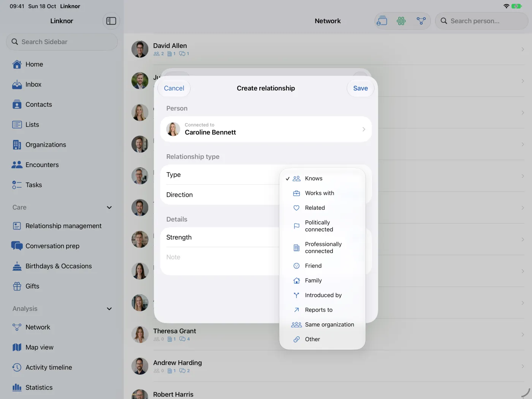Open Network in sidebar
This screenshot has height=399, width=532.
(x=62, y=327)
